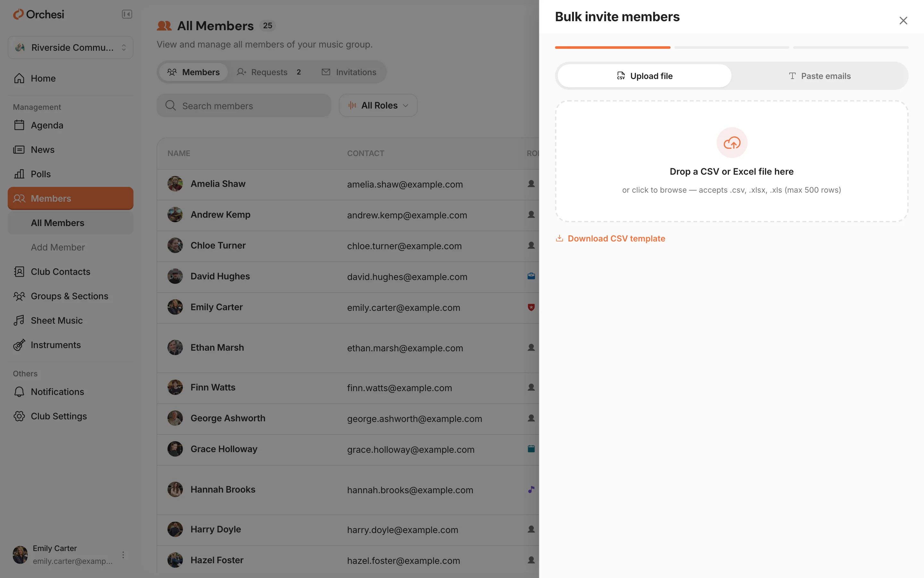Screen dimensions: 924x578
Task: Click David Hughes' briefcase role icon
Action: (531, 276)
